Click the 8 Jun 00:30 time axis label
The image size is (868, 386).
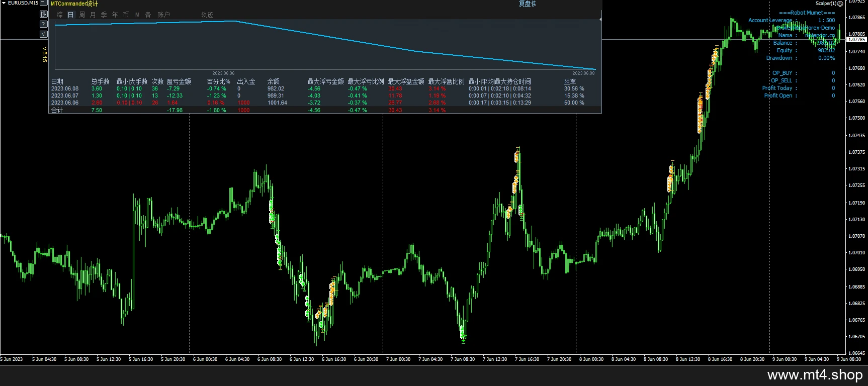(591, 359)
